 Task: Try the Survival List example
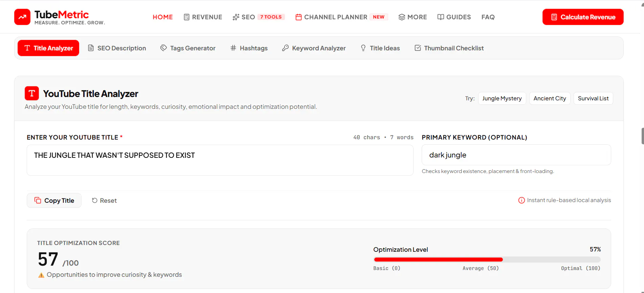(593, 98)
